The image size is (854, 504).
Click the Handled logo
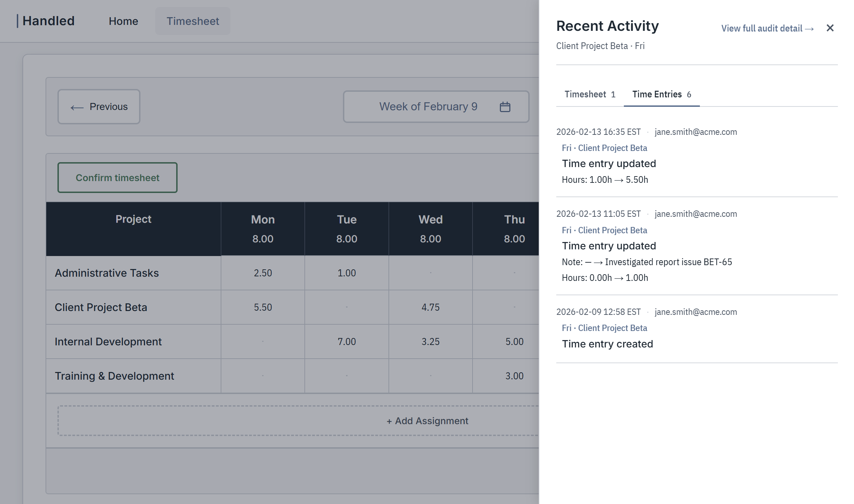(48, 21)
